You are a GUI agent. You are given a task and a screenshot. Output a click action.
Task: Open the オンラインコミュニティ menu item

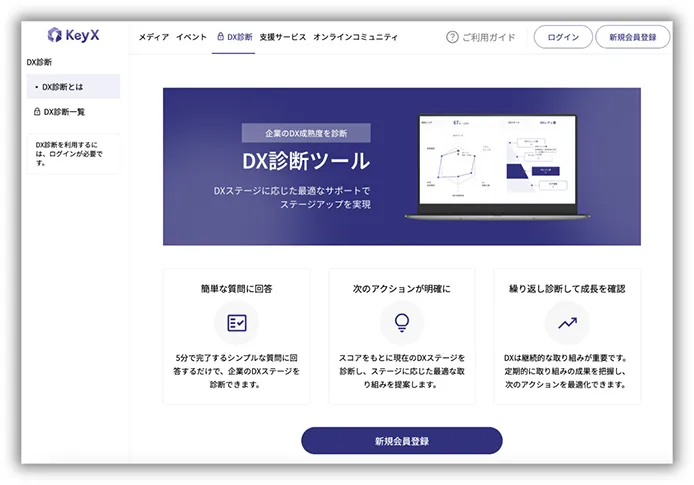pos(355,37)
